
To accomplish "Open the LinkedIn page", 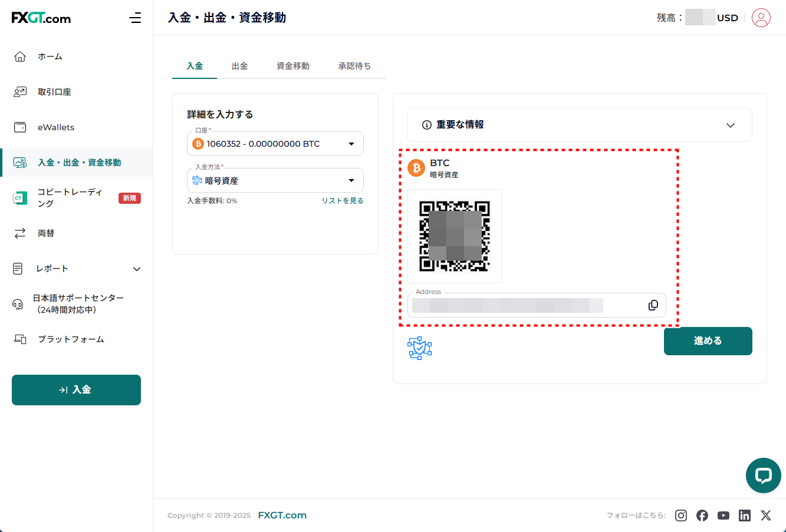I will pos(745,516).
